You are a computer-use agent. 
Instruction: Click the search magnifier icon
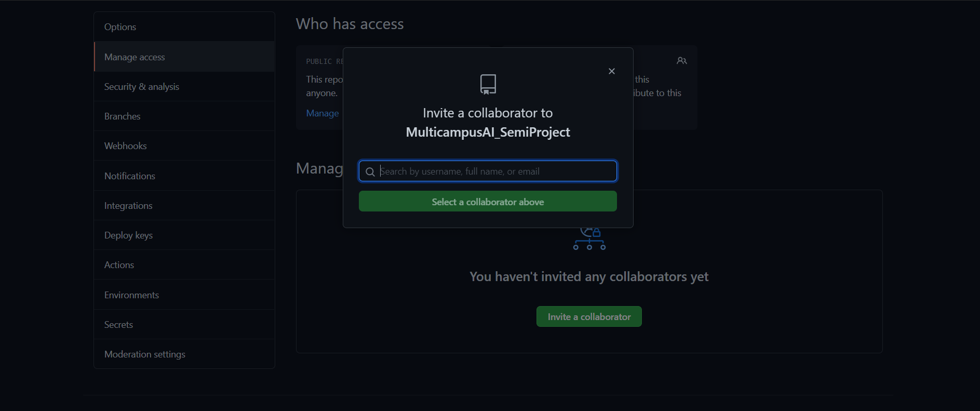pos(370,172)
